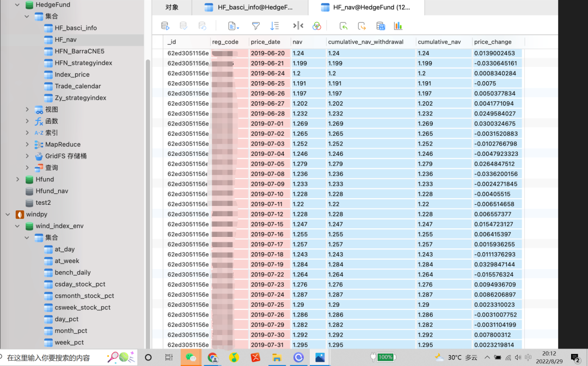The width and height of the screenshot is (588, 366).
Task: Click the three-circle color icon
Action: [x=317, y=26]
